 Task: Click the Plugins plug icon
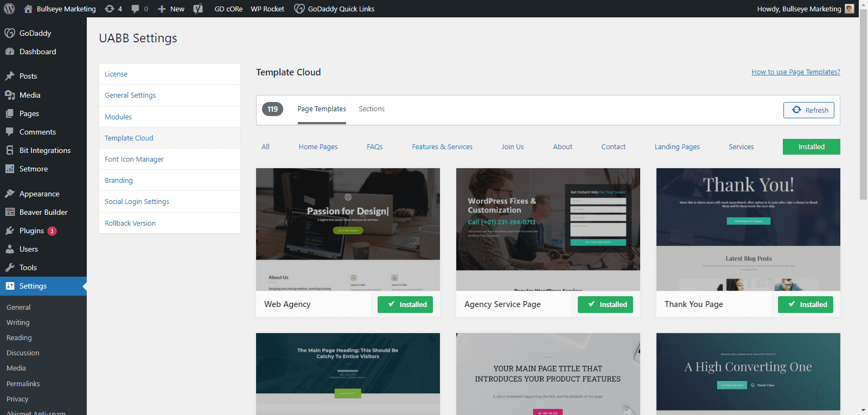[9, 231]
